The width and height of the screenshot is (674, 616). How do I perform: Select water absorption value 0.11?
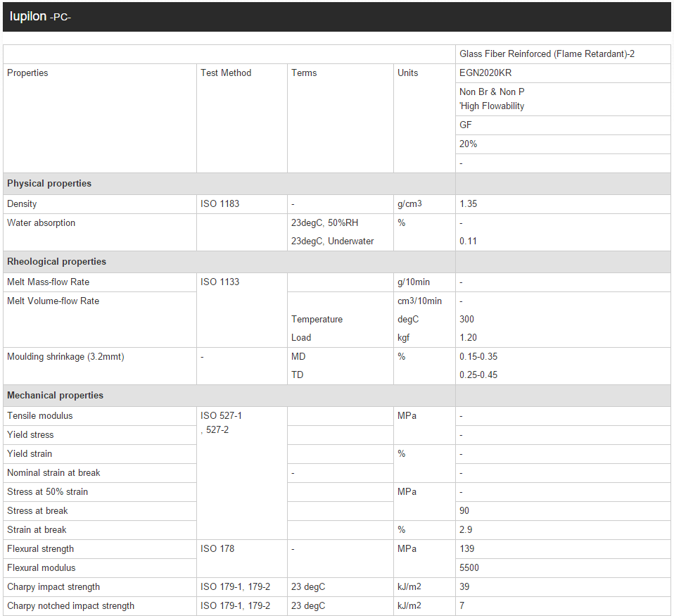[468, 241]
